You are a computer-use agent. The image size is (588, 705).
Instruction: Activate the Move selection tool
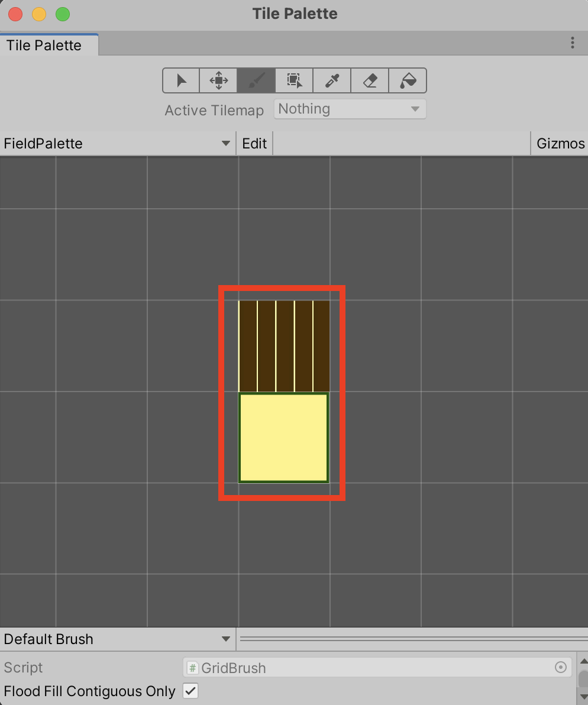(x=218, y=80)
